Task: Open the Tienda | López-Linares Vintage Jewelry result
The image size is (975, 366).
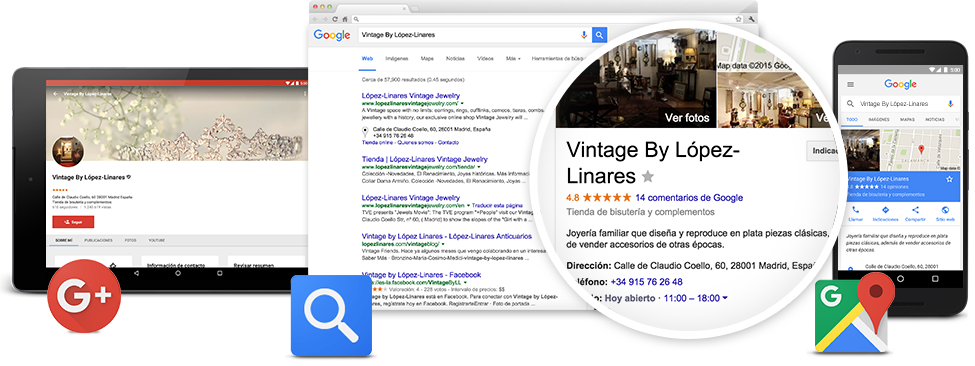Action: coord(425,159)
